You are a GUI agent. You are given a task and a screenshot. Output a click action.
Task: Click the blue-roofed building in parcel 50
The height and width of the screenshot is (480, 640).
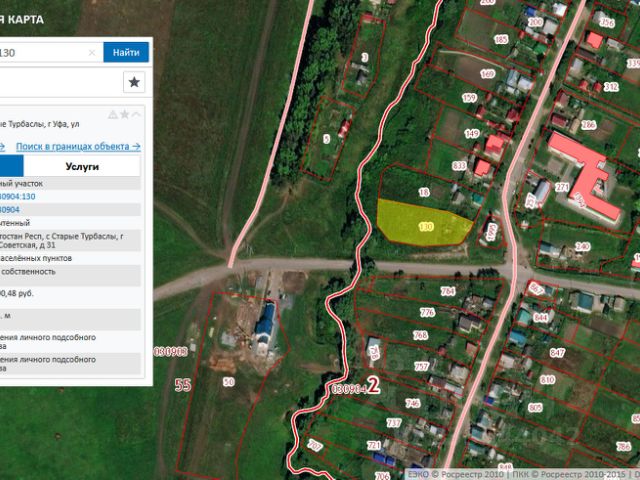point(265,323)
